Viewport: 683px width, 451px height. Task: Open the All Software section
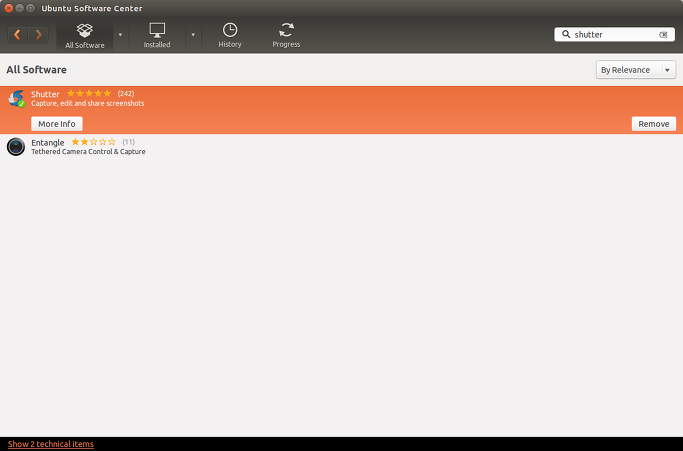click(x=85, y=35)
